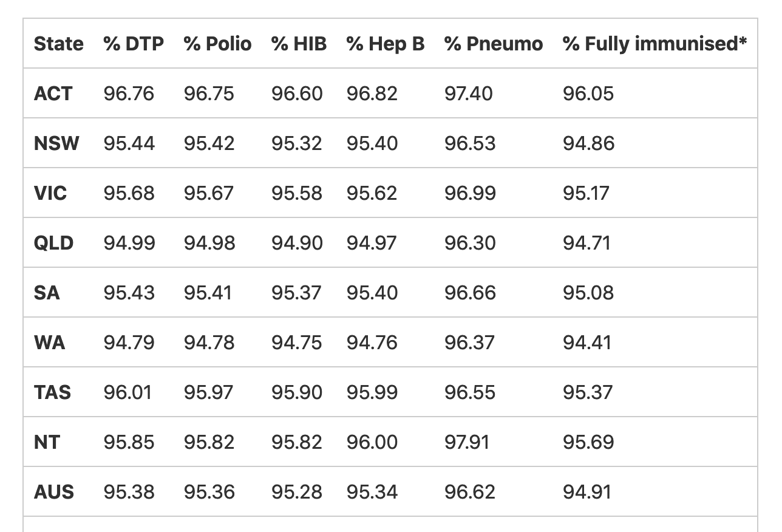Select the QLD row label
The height and width of the screenshot is (532, 782).
[x=53, y=243]
